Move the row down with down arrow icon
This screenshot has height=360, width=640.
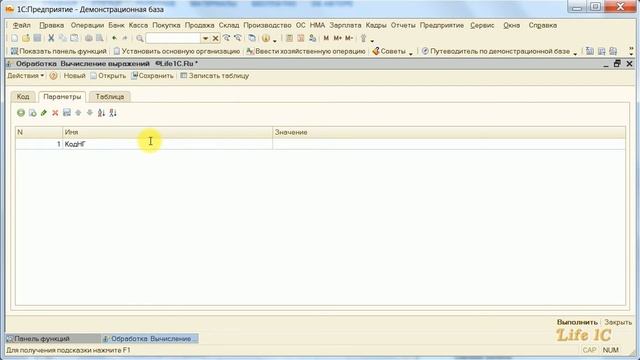point(90,113)
